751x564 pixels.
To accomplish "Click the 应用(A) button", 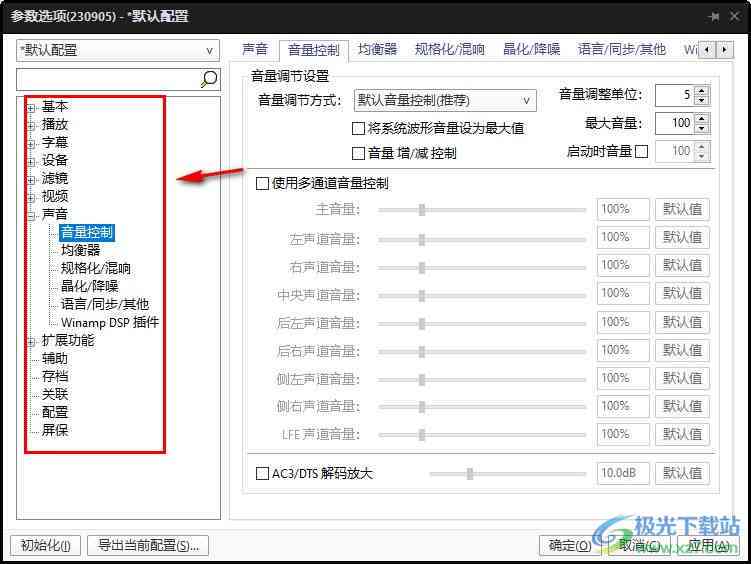I will point(708,545).
